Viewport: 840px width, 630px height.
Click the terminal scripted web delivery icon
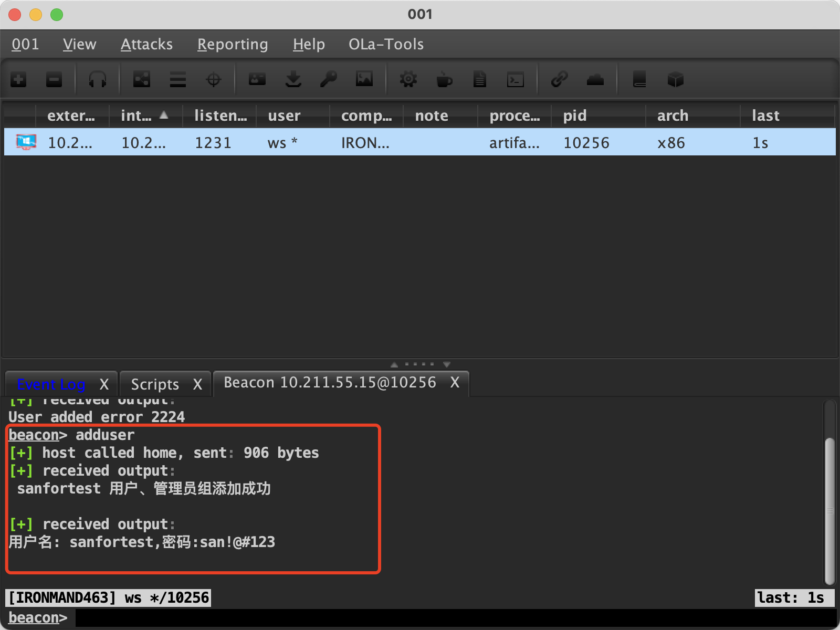(516, 80)
